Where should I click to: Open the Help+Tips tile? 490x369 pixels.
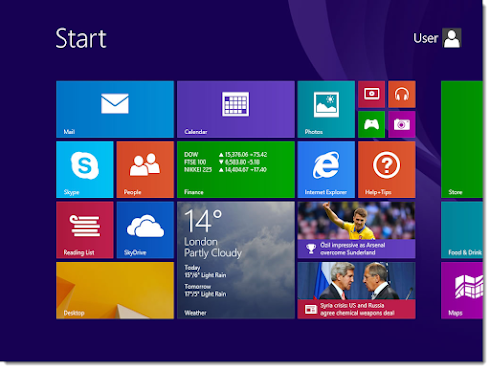[387, 169]
